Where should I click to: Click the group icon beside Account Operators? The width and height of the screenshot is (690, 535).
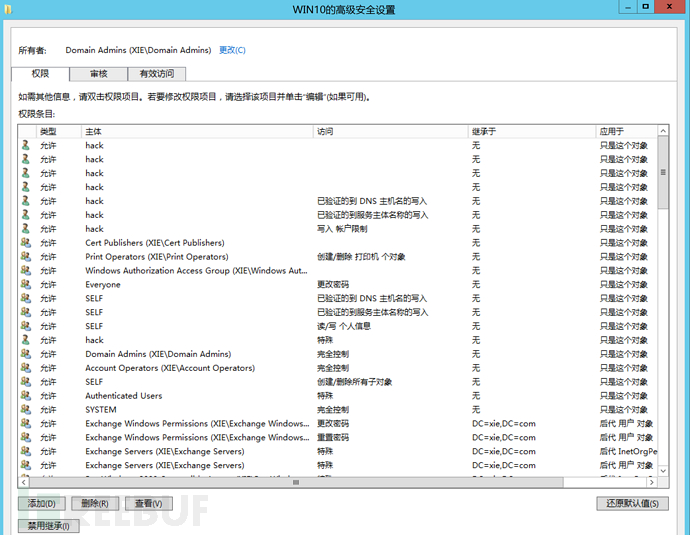click(26, 368)
